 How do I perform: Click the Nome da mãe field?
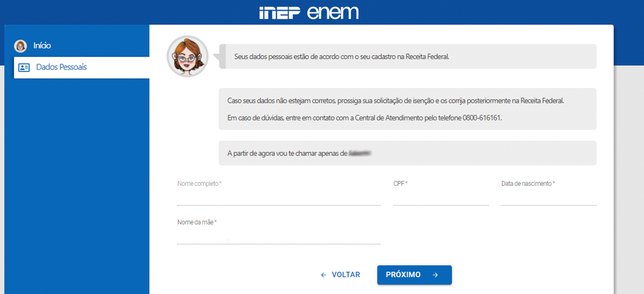click(278, 240)
